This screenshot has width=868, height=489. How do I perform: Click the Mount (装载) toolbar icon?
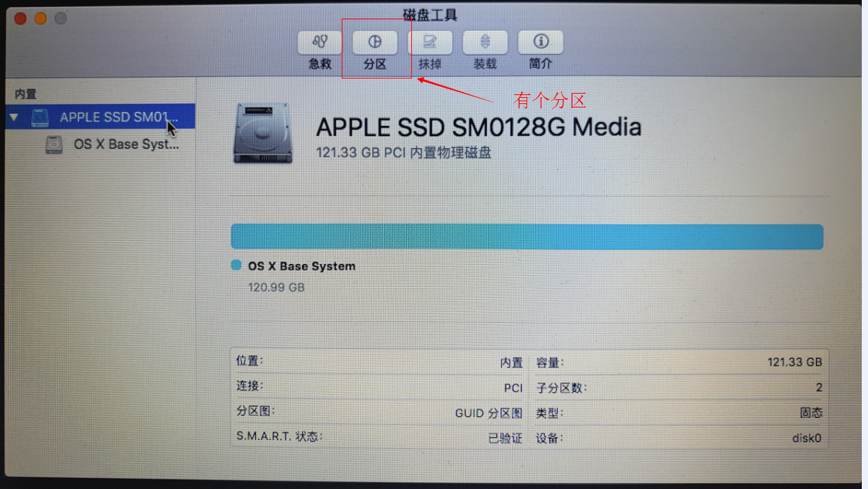click(x=485, y=42)
